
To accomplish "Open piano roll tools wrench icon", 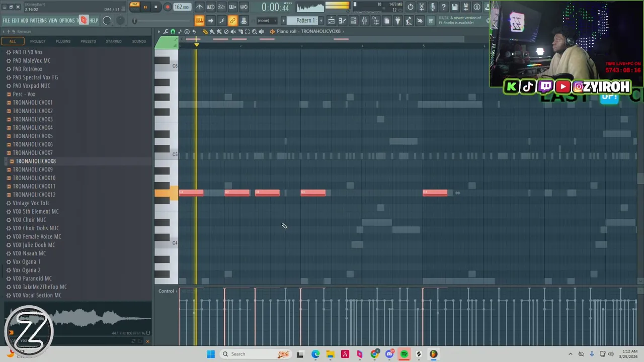I will pyautogui.click(x=166, y=32).
